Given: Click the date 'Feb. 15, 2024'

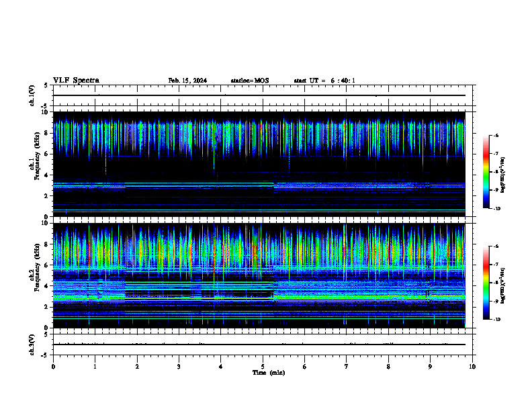Looking at the screenshot, I should [x=187, y=81].
